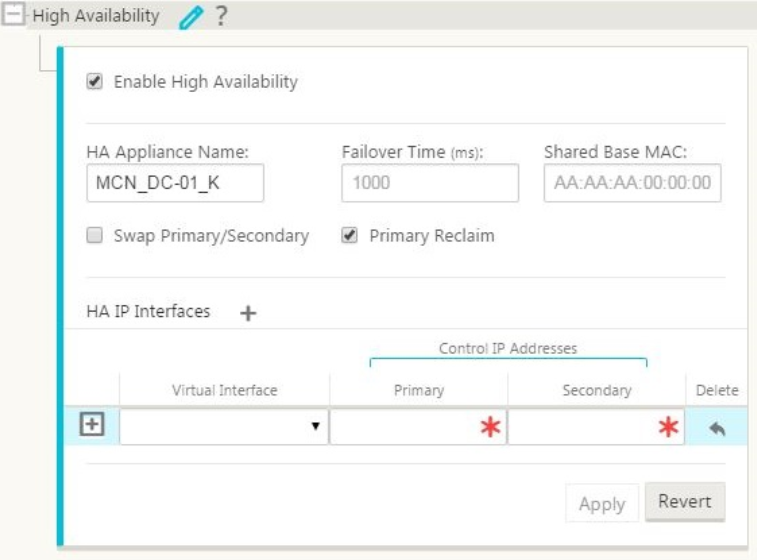Click the Delete column header
This screenshot has height=560, width=757.
[717, 390]
